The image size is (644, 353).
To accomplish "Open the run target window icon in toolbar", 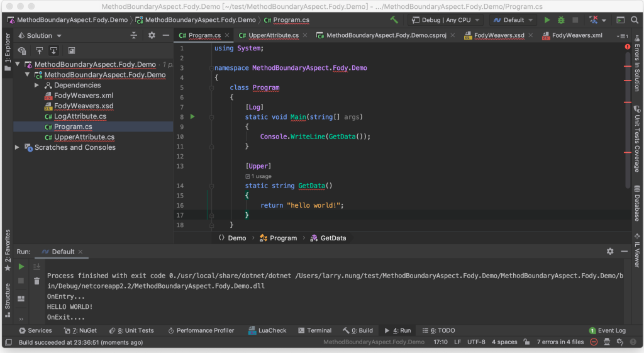I will (x=621, y=20).
